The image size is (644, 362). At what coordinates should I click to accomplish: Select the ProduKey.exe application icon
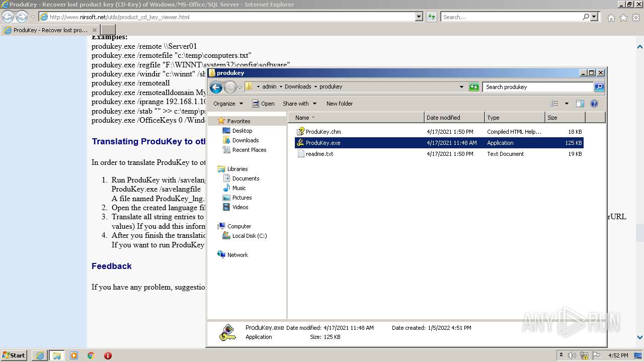(x=301, y=143)
